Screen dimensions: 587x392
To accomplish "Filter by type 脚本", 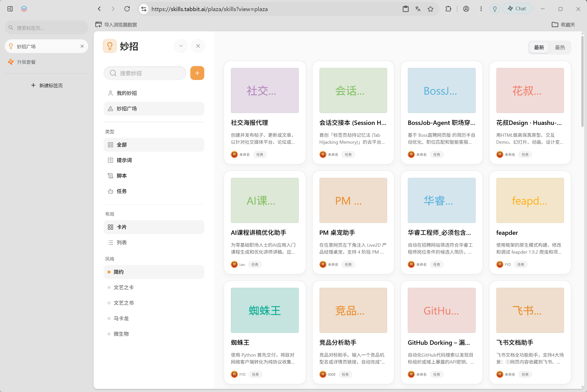I will [154, 176].
